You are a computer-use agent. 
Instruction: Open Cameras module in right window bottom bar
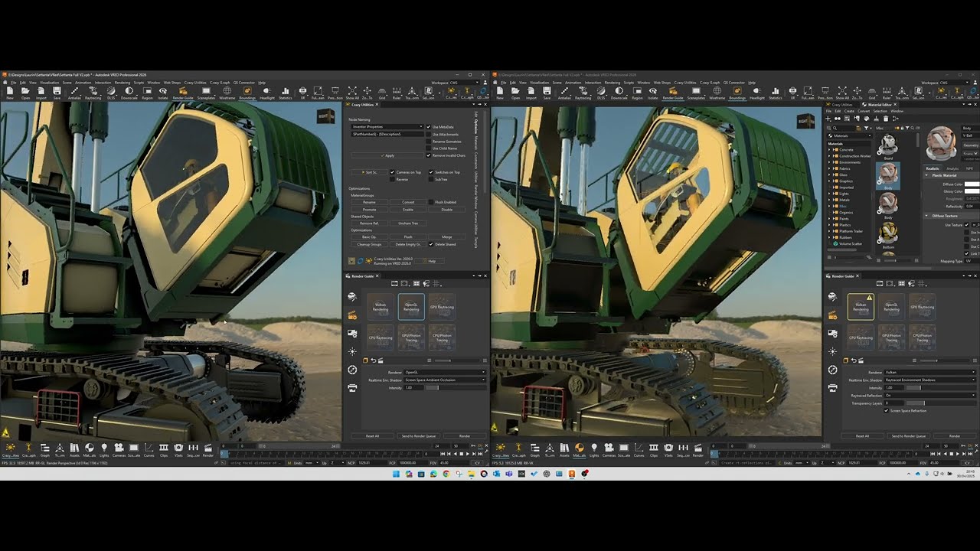pos(609,450)
